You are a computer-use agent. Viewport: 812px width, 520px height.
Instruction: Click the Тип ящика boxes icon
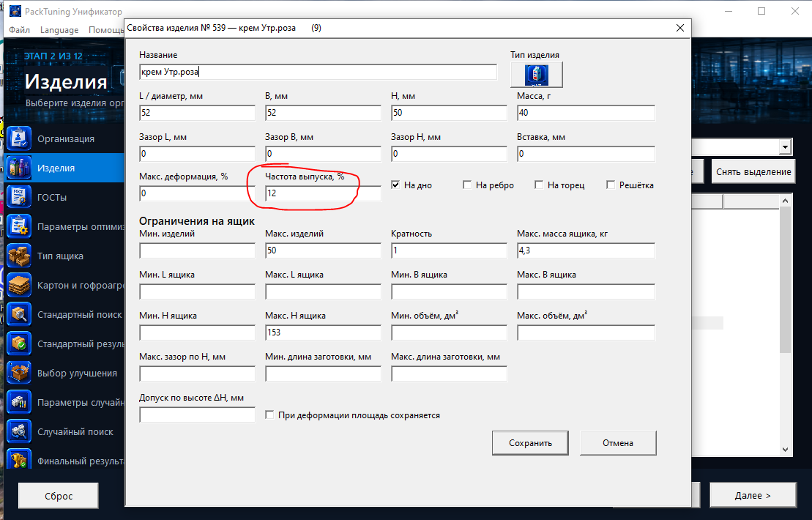(19, 256)
